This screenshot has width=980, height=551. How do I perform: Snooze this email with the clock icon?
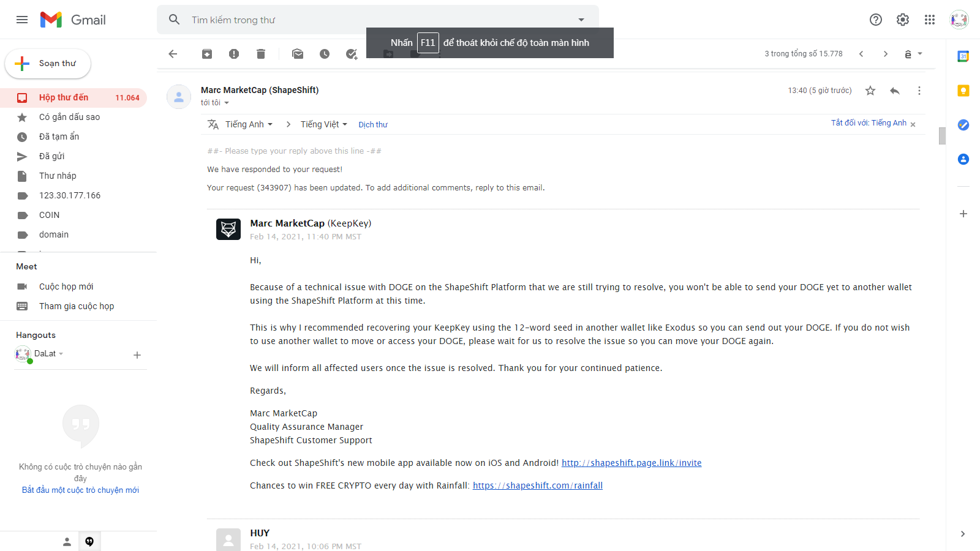click(325, 54)
